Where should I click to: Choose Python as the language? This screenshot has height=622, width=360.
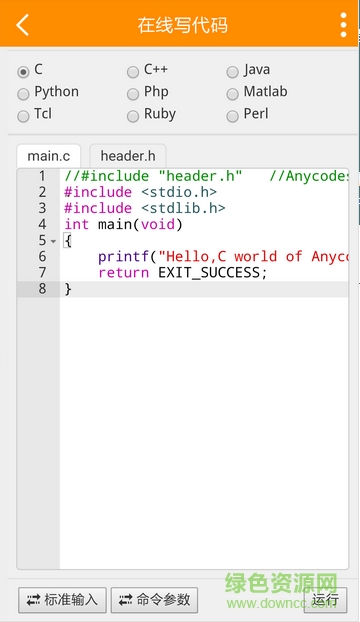23,94
